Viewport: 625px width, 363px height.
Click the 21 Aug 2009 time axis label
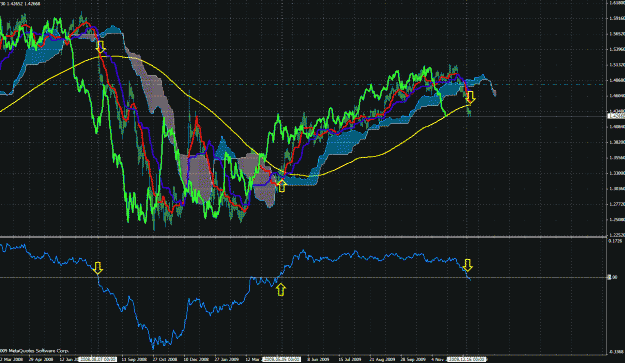point(382,359)
